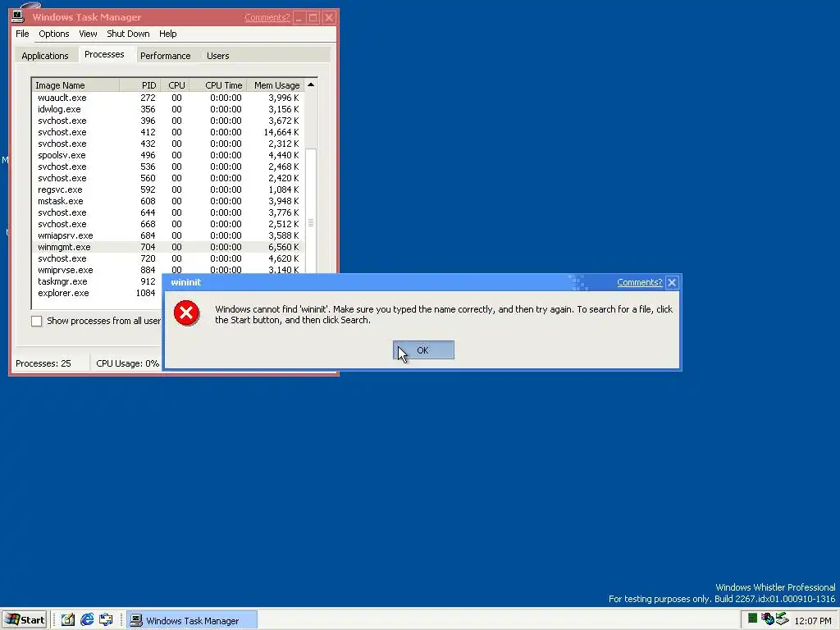Select the winmgmt.exe process
840x630 pixels.
168,247
